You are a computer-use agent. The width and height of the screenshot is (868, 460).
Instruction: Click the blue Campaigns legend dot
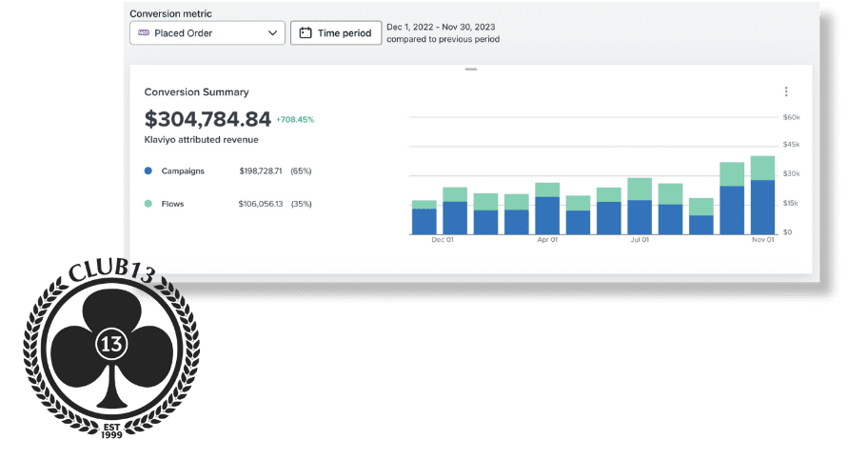(x=148, y=170)
